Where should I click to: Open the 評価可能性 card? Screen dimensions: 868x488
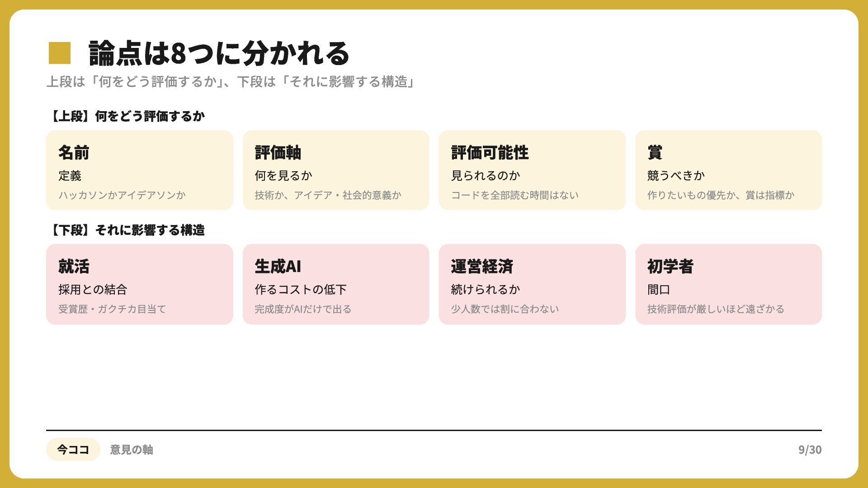point(532,170)
